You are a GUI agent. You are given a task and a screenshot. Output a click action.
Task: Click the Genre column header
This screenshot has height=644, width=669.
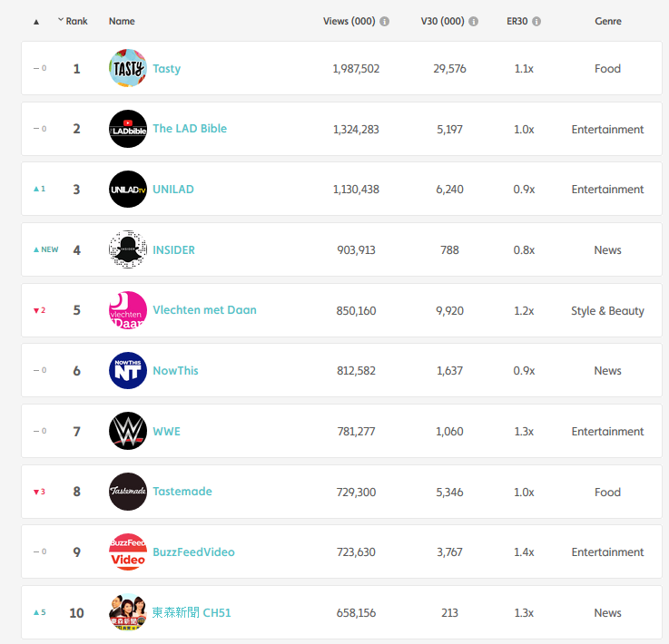tap(608, 21)
